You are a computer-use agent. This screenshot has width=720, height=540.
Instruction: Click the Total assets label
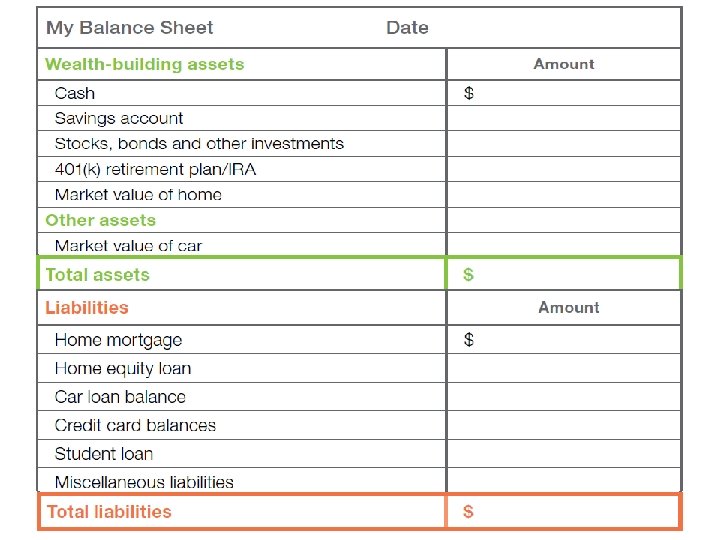click(97, 274)
